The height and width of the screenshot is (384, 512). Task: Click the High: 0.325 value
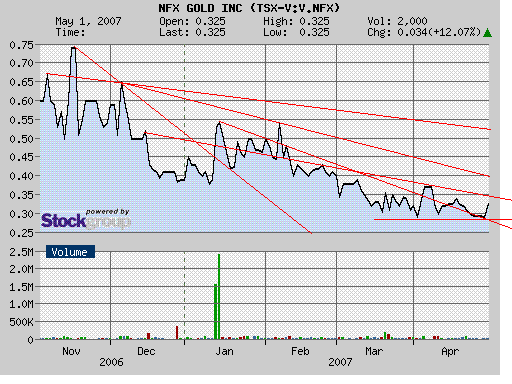(x=296, y=21)
